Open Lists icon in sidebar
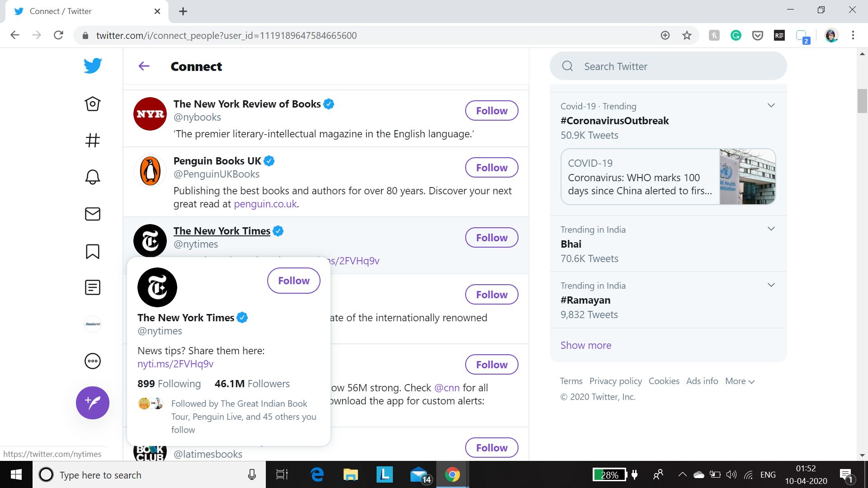Screen dimensions: 868x488 (92, 287)
